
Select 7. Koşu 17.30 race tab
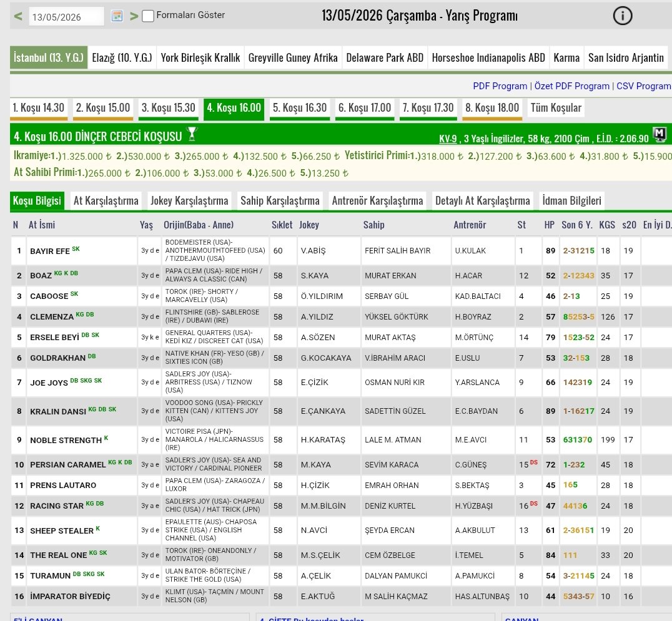(x=428, y=108)
